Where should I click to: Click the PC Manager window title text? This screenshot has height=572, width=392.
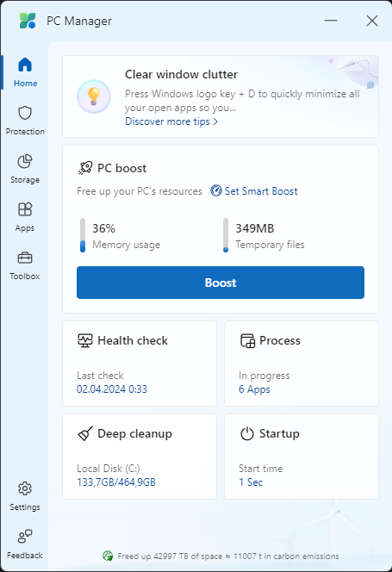(x=79, y=22)
